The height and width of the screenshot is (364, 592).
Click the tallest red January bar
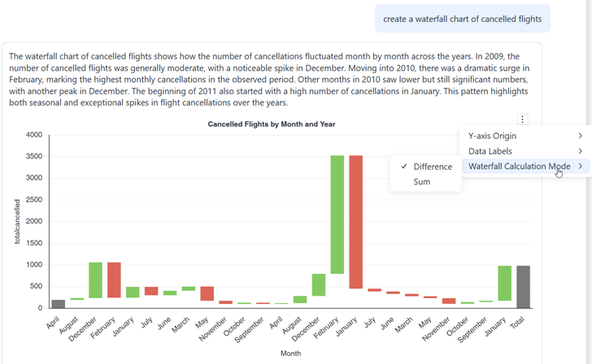click(x=355, y=222)
